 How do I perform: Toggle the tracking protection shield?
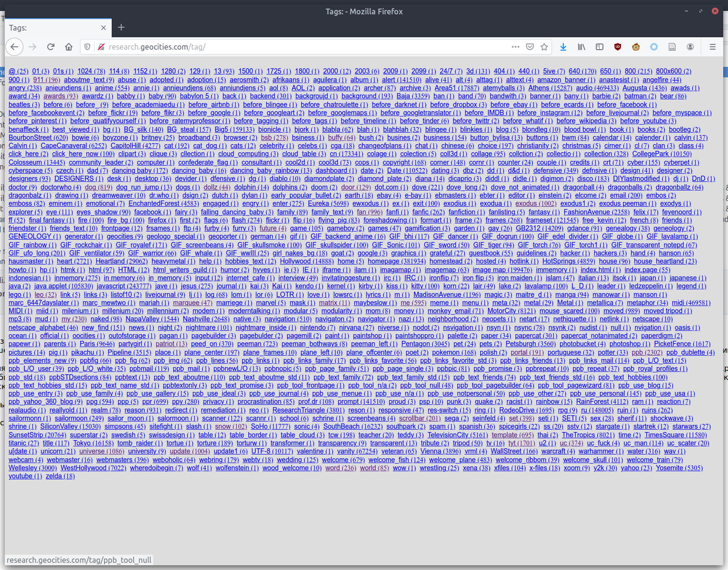pos(87,47)
